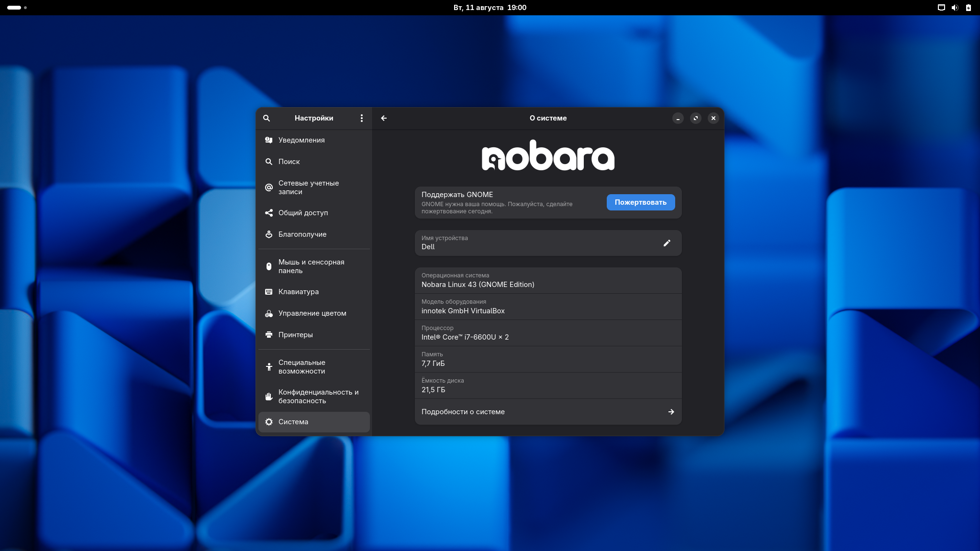Click the memory value 7,7 ГиБ

click(x=433, y=364)
